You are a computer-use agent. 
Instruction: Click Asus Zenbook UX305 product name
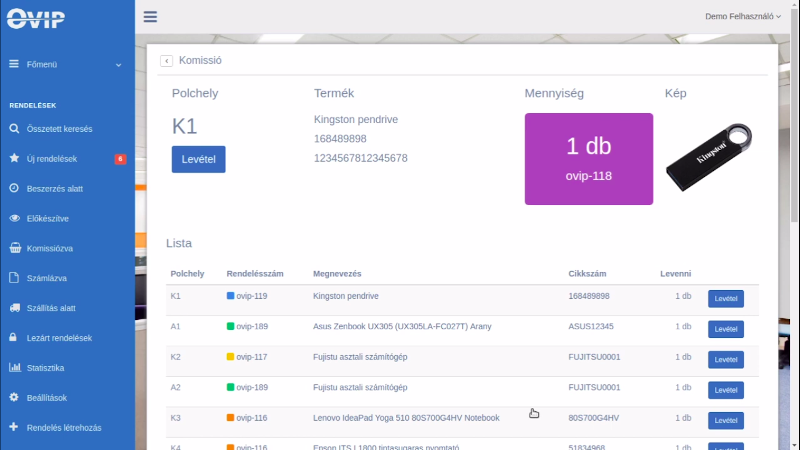click(402, 326)
